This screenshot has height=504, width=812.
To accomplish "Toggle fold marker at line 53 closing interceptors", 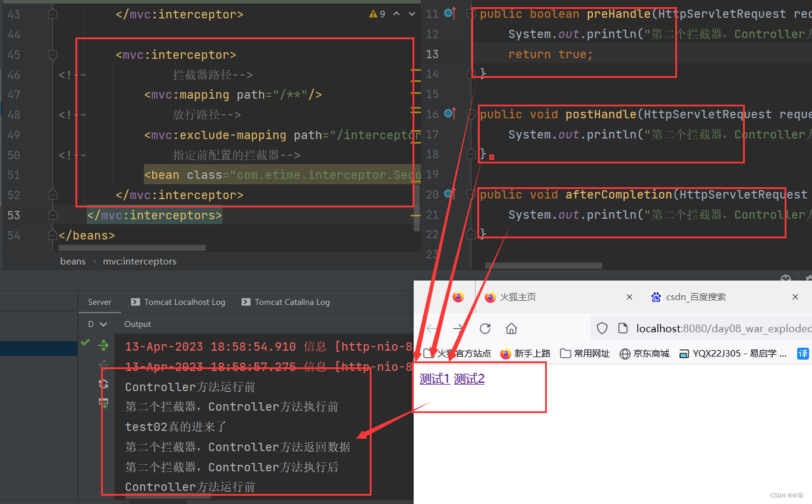I will click(52, 215).
